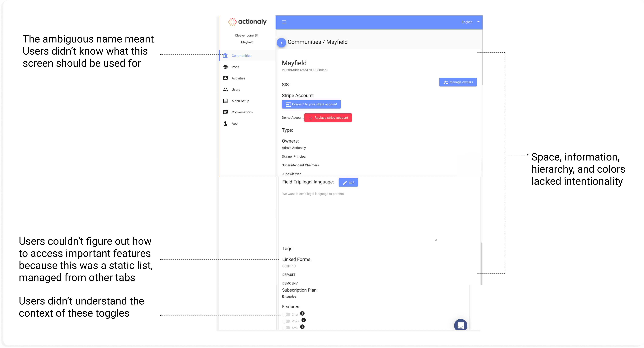The height and width of the screenshot is (348, 644).
Task: Click the back arrow beside Communities
Action: (x=281, y=43)
